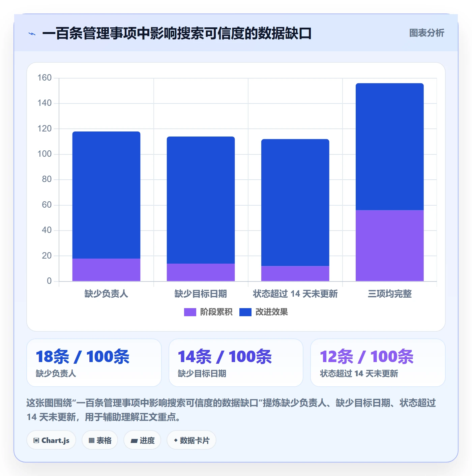
Task: Click the purple bar segment for 缺少目标日期
Action: pyautogui.click(x=201, y=272)
